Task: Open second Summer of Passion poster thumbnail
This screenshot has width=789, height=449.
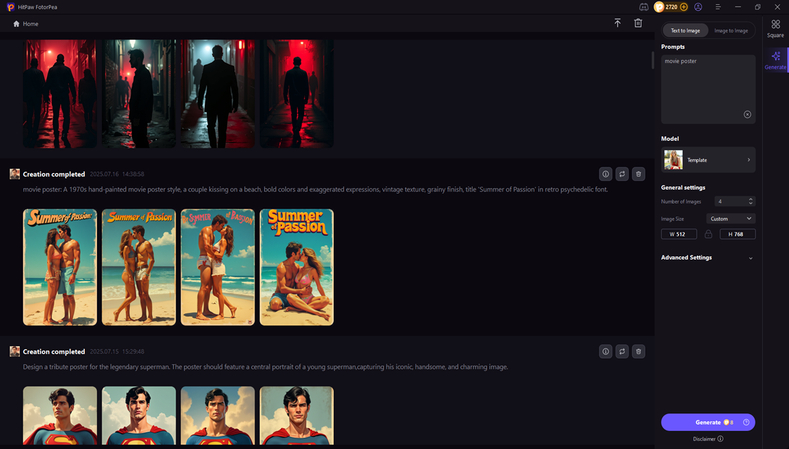Action: [139, 267]
